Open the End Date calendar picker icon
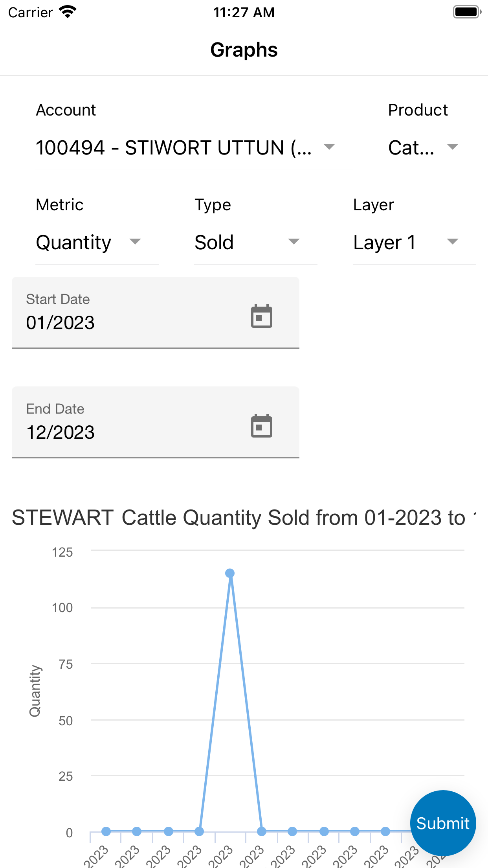Screen dimensions: 488x868 click(262, 426)
